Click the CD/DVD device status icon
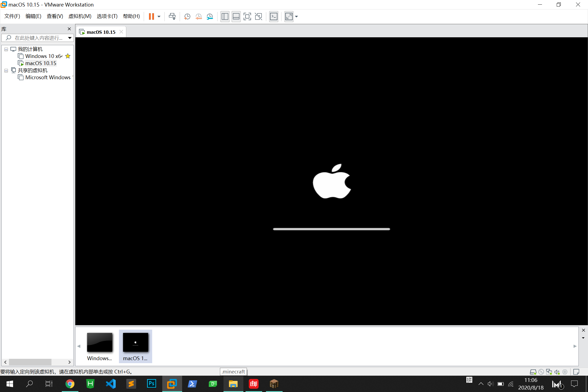Screen dimensions: 588x392 click(x=541, y=372)
